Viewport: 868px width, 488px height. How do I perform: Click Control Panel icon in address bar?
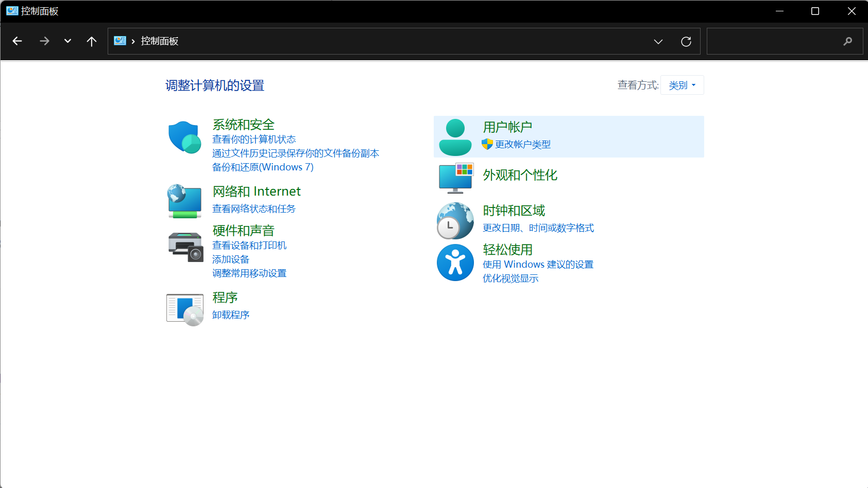(x=120, y=41)
